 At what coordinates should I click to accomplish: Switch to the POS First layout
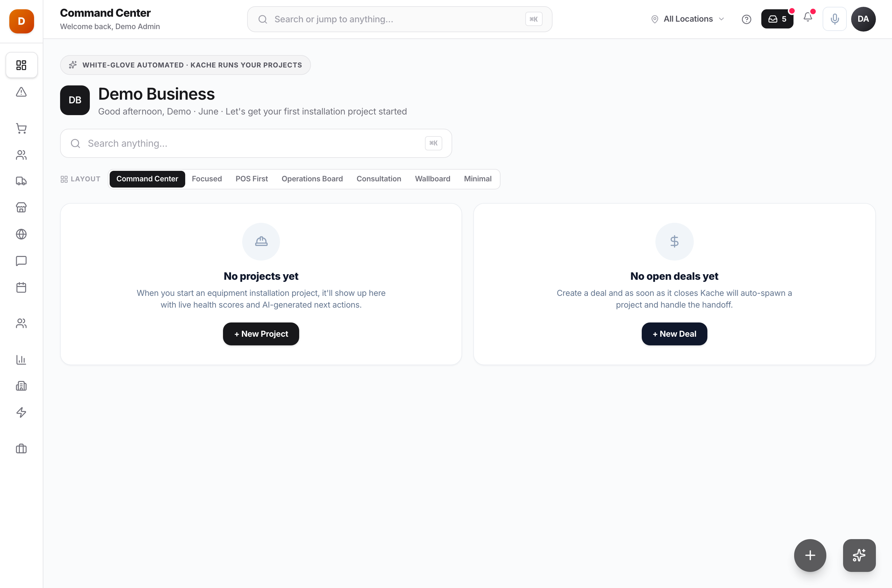tap(251, 179)
